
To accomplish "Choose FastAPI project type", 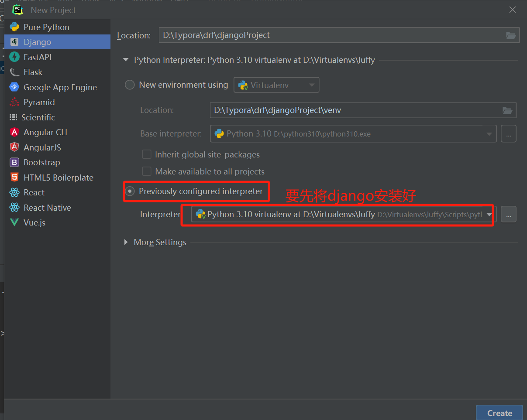I will click(x=57, y=57).
